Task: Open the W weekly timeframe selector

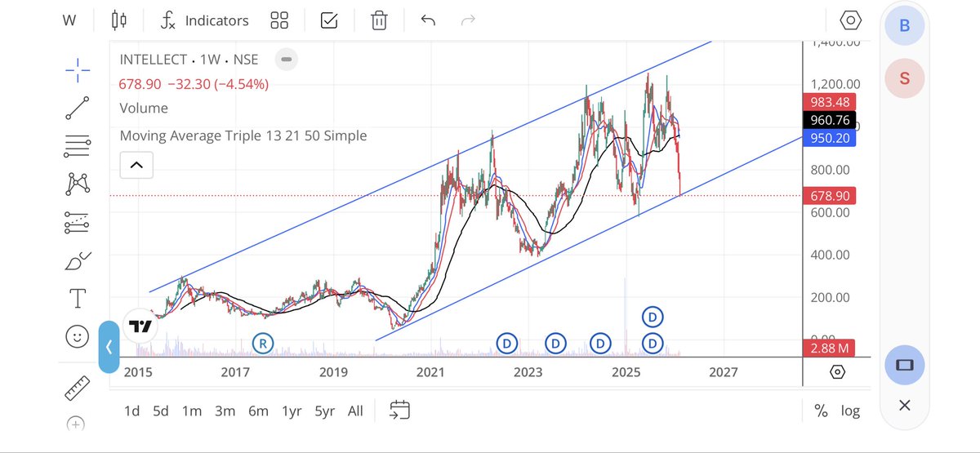Action: tap(69, 20)
